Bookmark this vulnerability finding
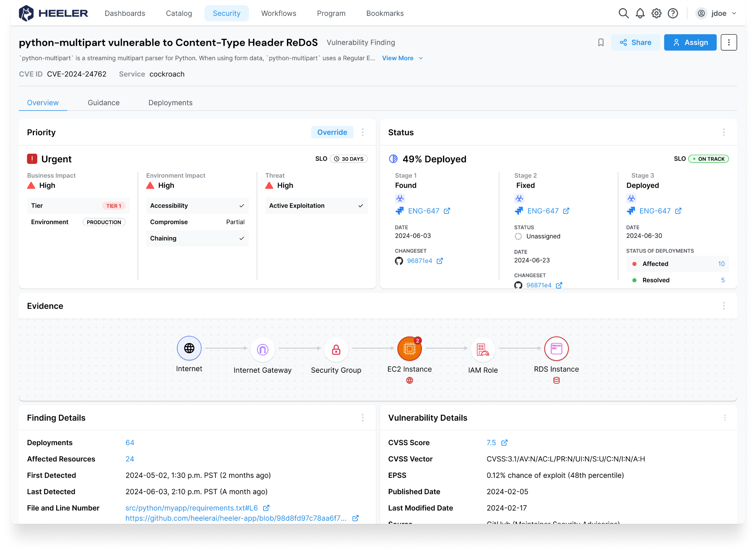Image resolution: width=756 pixels, height=553 pixels. click(601, 42)
